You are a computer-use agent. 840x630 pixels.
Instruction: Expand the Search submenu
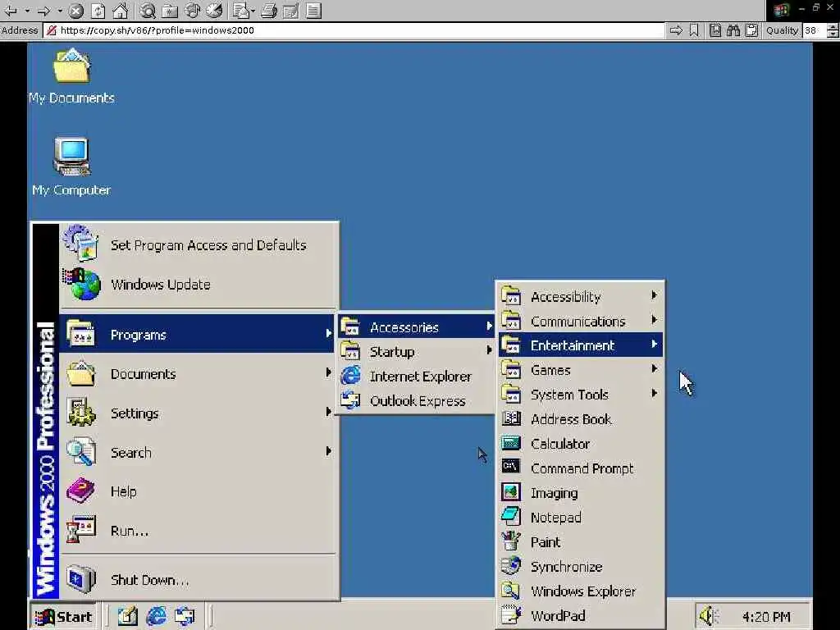[197, 452]
